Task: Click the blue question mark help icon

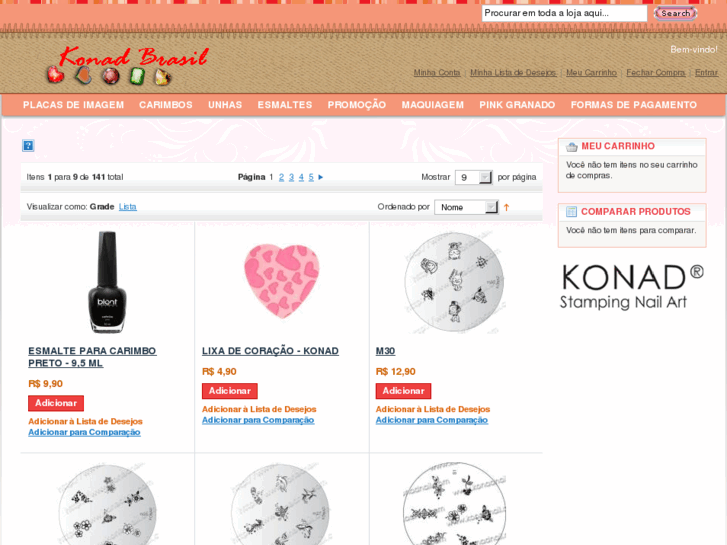Action: (28, 146)
